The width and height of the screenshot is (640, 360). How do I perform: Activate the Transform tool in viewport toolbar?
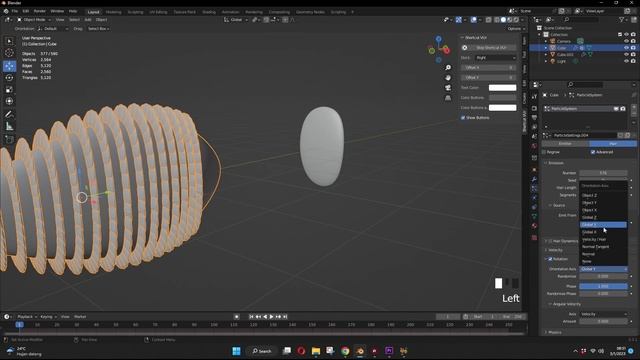[9, 101]
